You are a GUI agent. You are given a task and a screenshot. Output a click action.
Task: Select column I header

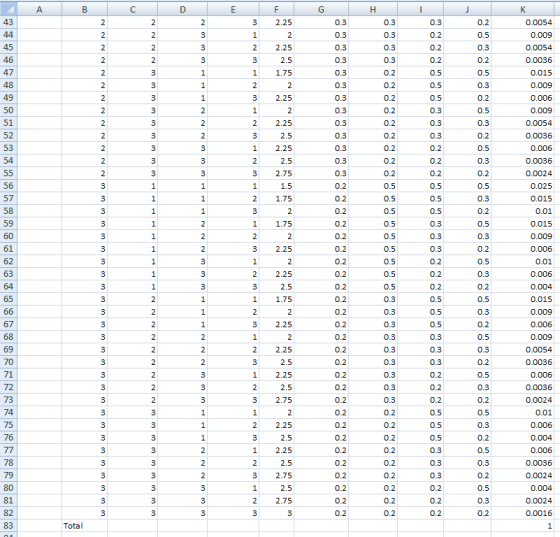(421, 10)
